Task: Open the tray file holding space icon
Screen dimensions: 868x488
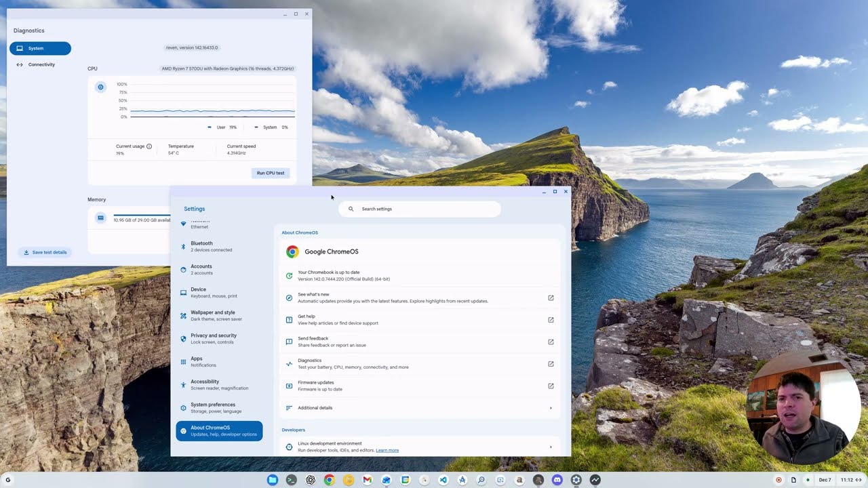Action: pyautogui.click(x=793, y=480)
